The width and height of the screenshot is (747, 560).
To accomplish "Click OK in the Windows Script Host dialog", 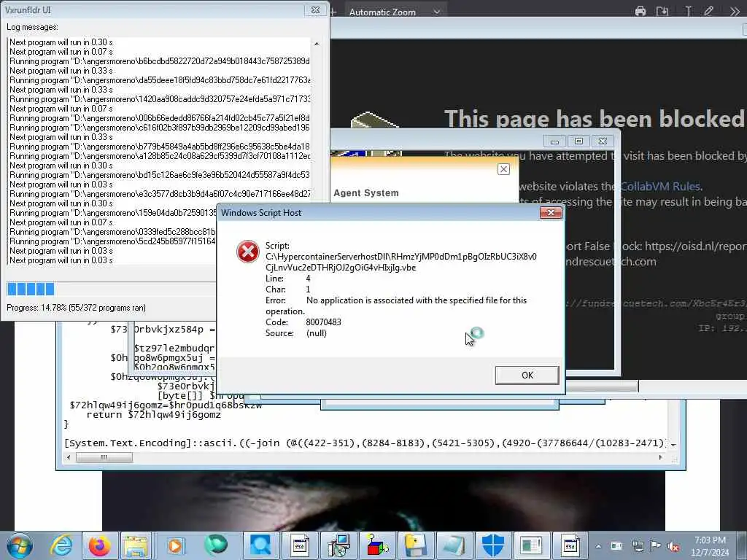I will click(x=527, y=376).
